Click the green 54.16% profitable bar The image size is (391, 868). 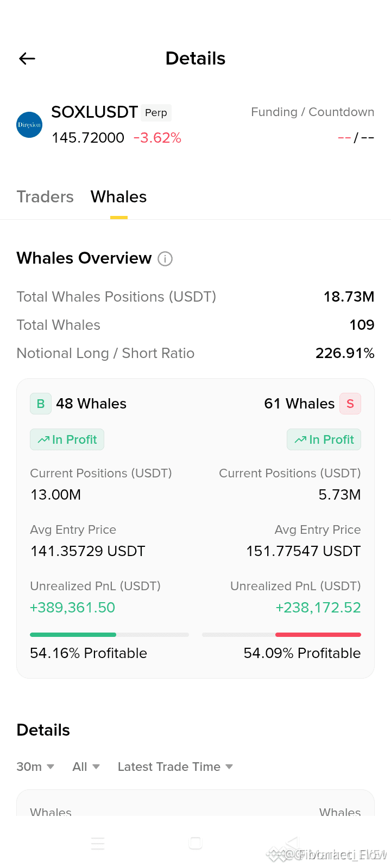pos(73,635)
